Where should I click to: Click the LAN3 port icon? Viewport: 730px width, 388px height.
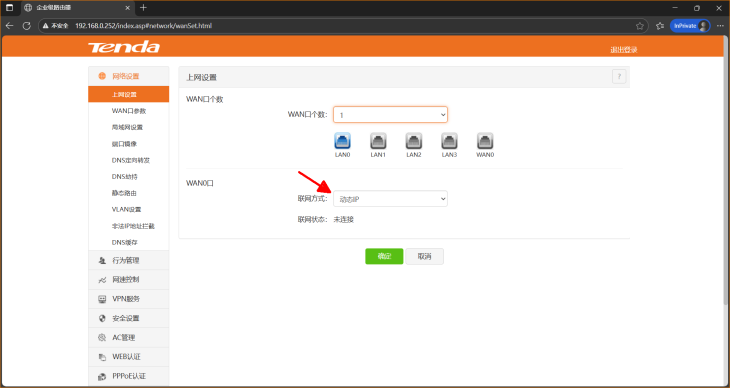point(449,141)
